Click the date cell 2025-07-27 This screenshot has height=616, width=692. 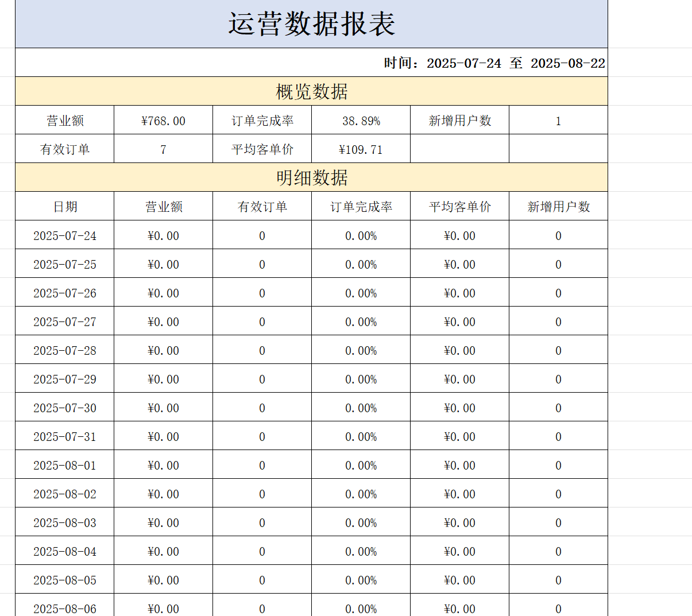click(x=65, y=321)
